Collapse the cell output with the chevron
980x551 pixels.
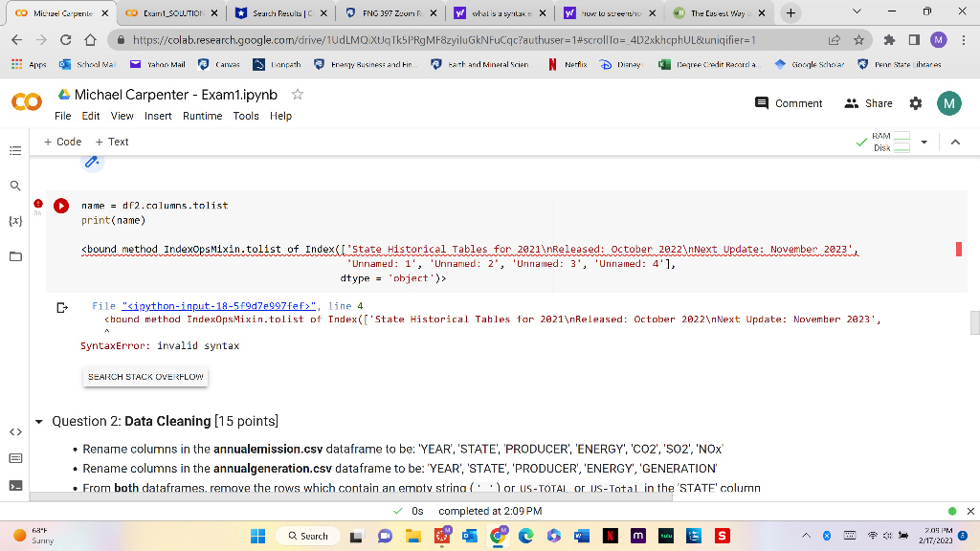point(956,141)
